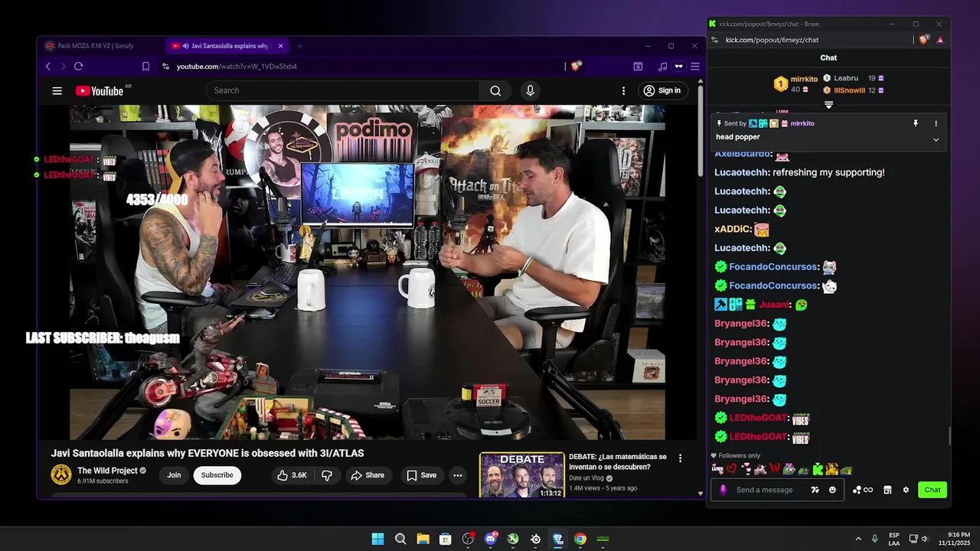
Task: Open the channel shop storefront icon
Action: [887, 490]
